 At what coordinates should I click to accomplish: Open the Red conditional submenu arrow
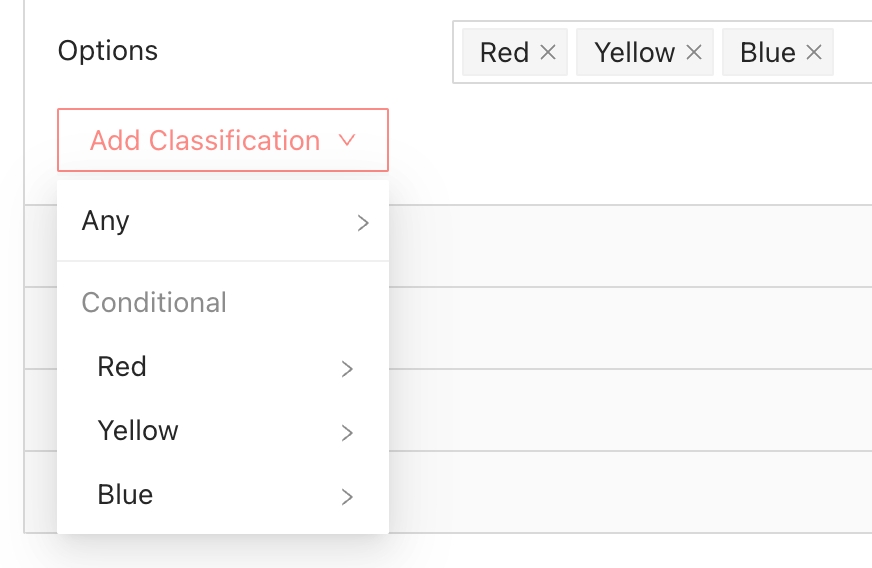pyautogui.click(x=347, y=369)
